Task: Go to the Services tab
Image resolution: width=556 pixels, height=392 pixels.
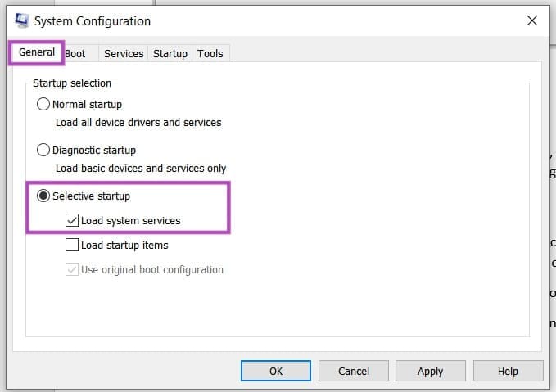Action: click(x=124, y=54)
